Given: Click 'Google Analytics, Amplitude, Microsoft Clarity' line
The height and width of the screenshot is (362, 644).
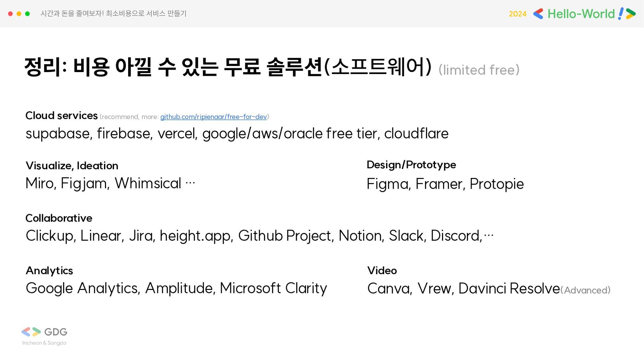Looking at the screenshot, I should click(176, 288).
